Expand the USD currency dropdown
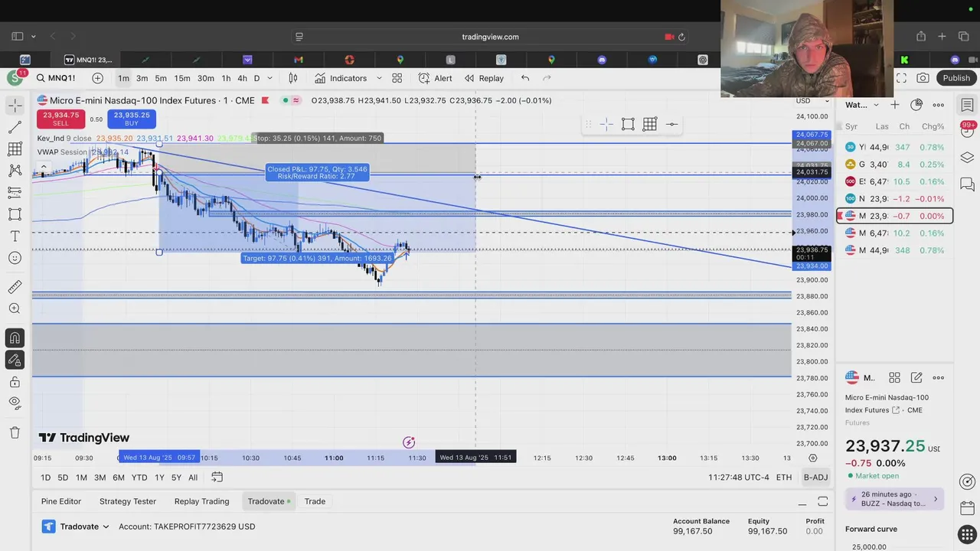The height and width of the screenshot is (551, 980). pos(812,100)
